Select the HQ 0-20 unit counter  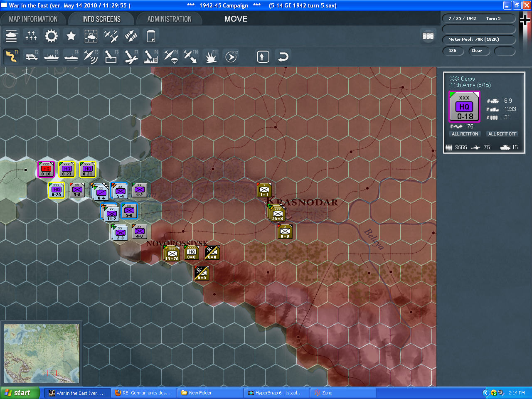[x=56, y=190]
